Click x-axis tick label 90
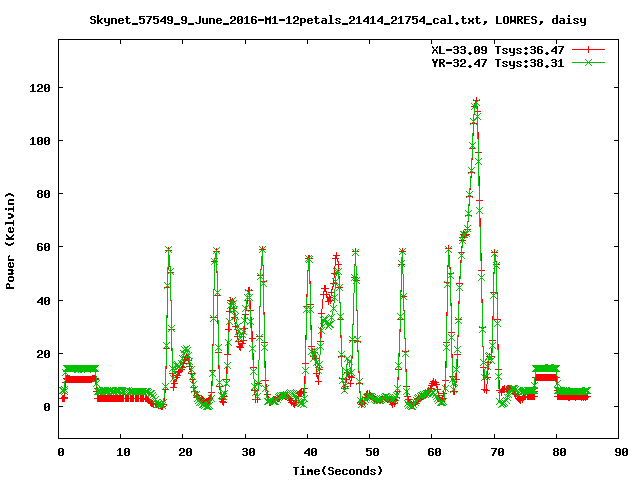 point(621,452)
